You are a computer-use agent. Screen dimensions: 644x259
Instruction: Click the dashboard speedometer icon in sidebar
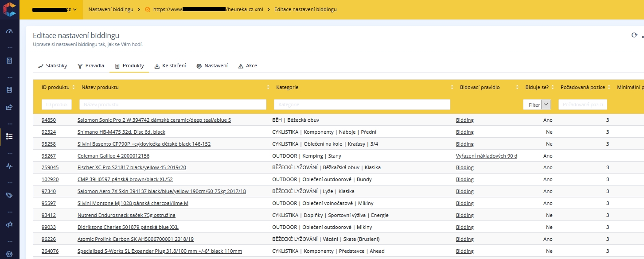tap(9, 31)
